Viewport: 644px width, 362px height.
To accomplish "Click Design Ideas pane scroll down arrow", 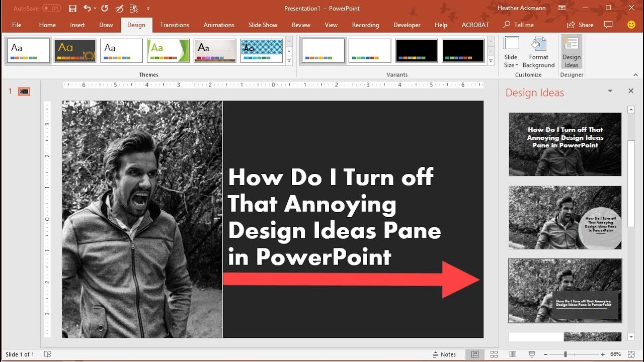I will pyautogui.click(x=631, y=336).
